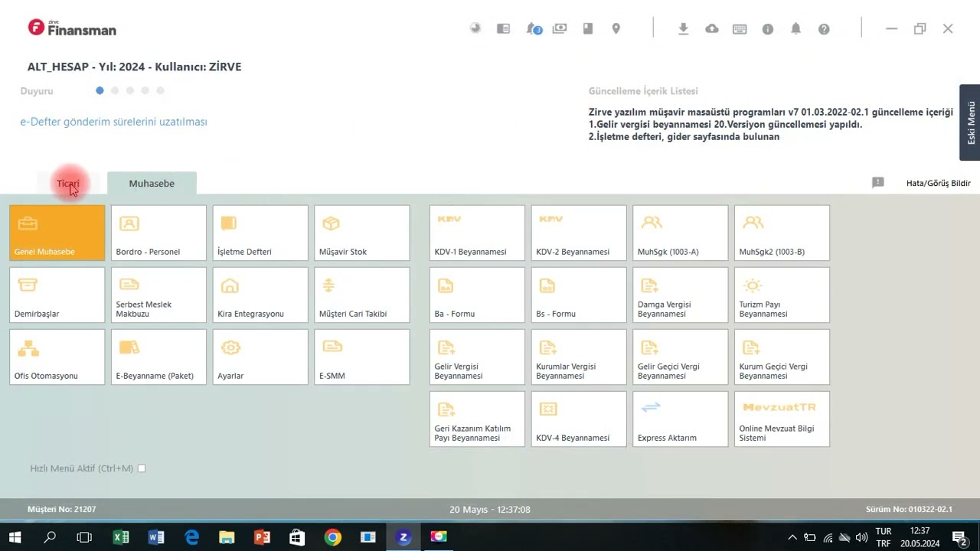Click the money banknote icon in the header
980x551 pixels.
pyautogui.click(x=560, y=28)
